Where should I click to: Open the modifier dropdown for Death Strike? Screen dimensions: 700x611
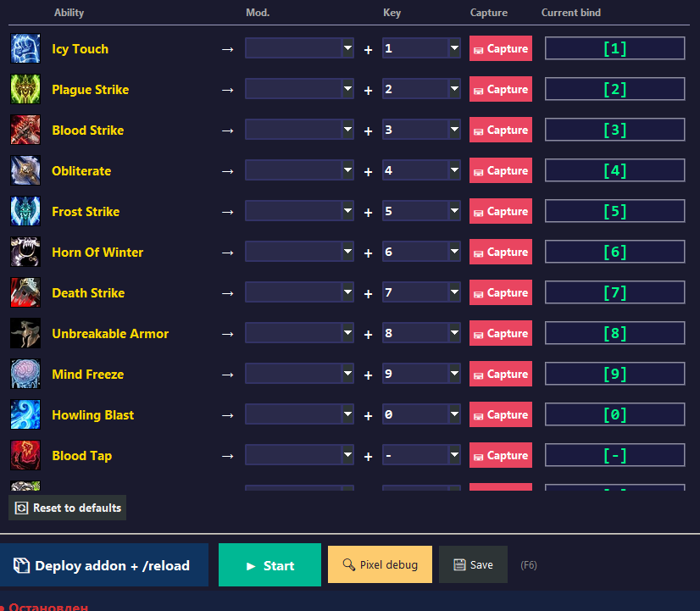(299, 292)
